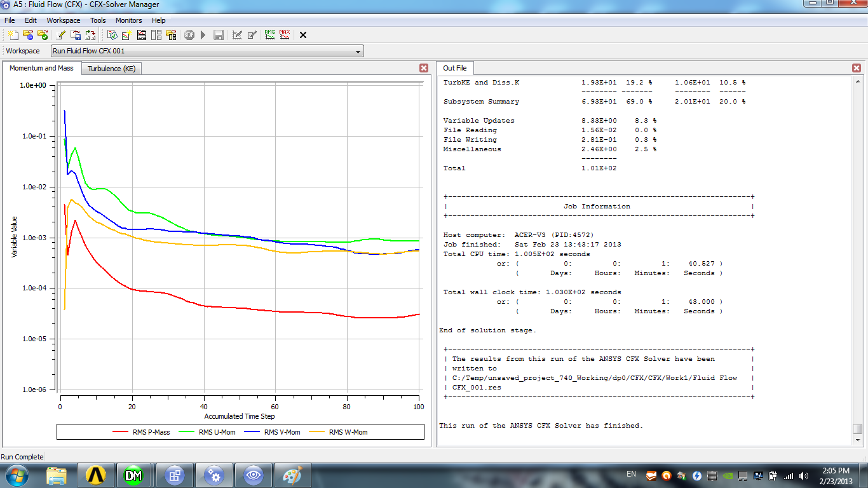Screen dimensions: 868x488
Task: Click the 'Run Complete' status bar text
Action: [x=22, y=457]
